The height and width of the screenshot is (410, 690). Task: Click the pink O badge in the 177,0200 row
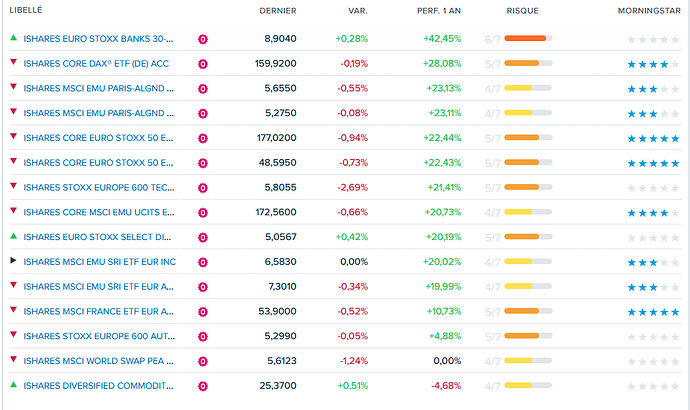tap(202, 138)
